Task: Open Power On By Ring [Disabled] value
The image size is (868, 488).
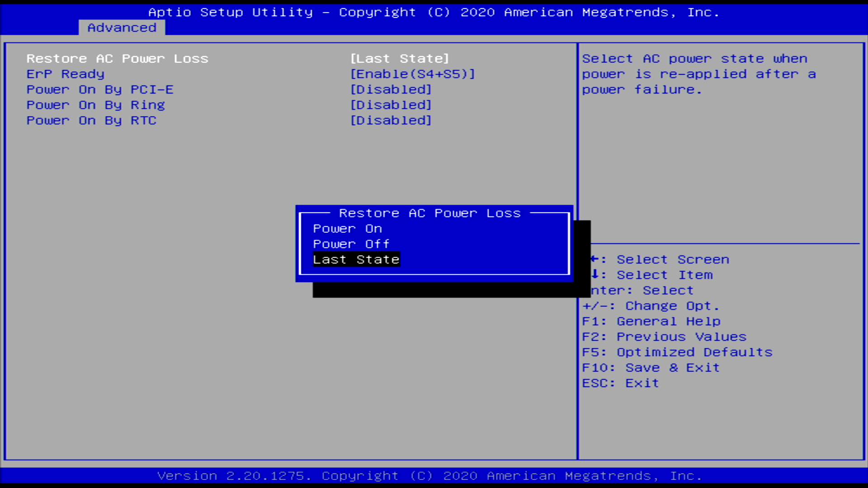Action: (x=391, y=105)
